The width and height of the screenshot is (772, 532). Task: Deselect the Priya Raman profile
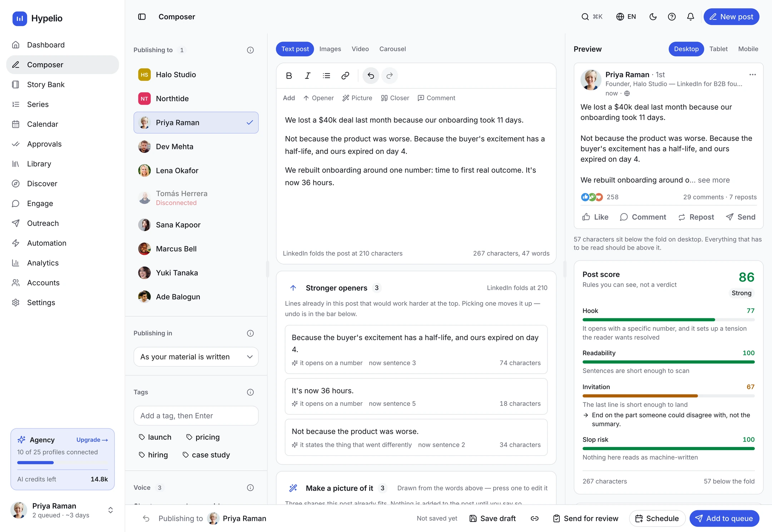[x=196, y=123]
